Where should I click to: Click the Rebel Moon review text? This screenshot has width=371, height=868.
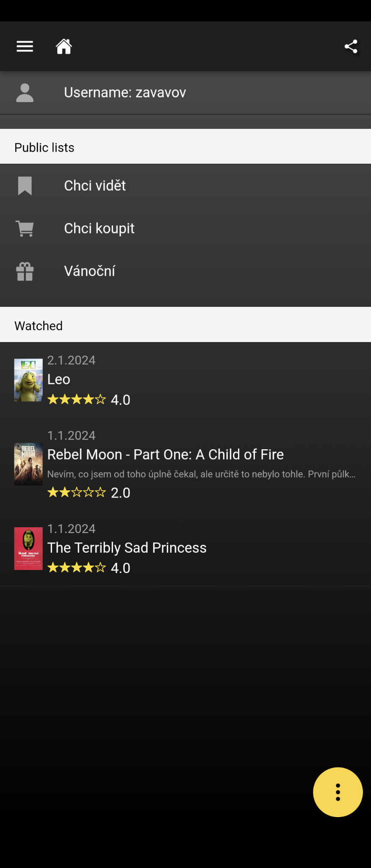(x=201, y=474)
